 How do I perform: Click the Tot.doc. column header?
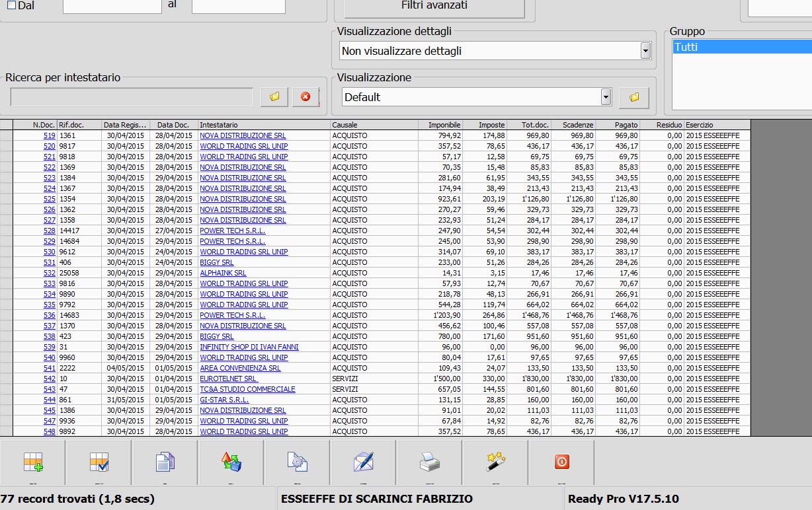pos(529,125)
